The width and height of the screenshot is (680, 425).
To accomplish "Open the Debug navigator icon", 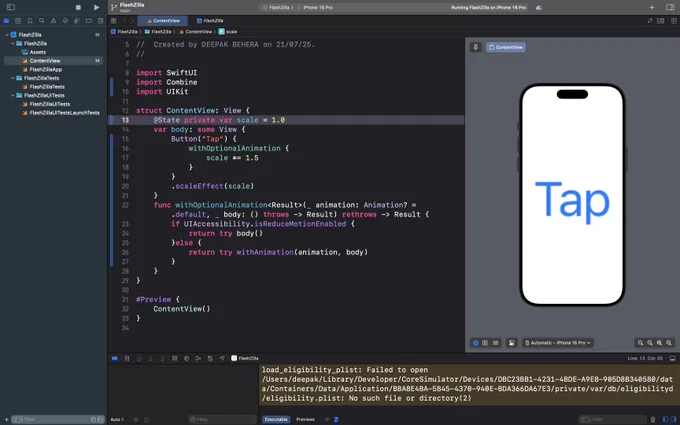I will coord(77,21).
